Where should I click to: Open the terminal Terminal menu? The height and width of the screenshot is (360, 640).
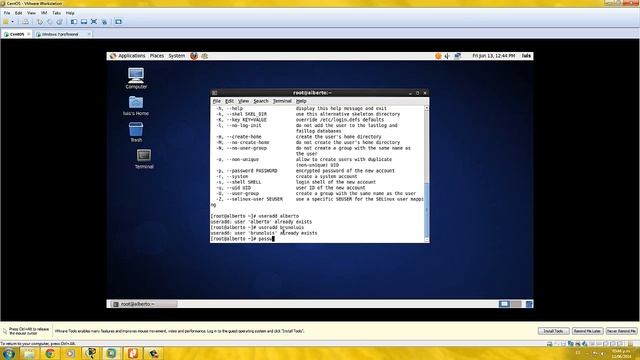pos(282,101)
